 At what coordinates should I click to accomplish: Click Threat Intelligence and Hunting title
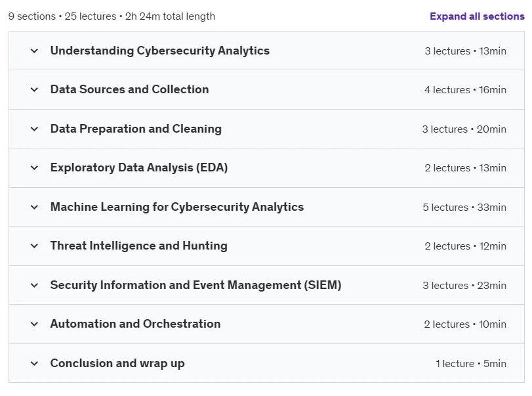[x=139, y=246]
